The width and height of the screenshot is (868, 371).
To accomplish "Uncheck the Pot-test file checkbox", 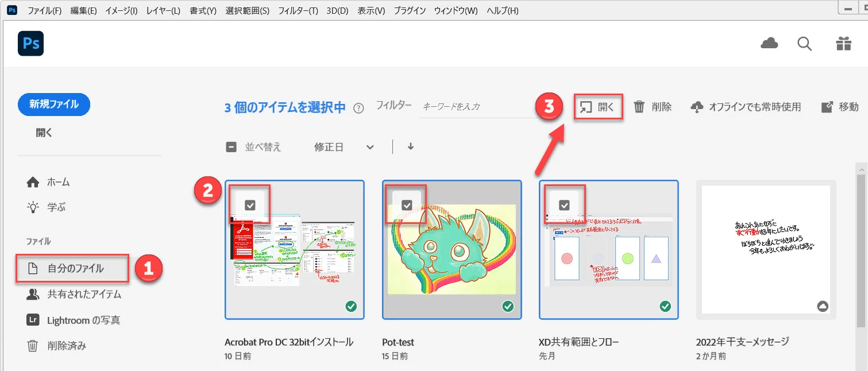I will click(x=407, y=204).
